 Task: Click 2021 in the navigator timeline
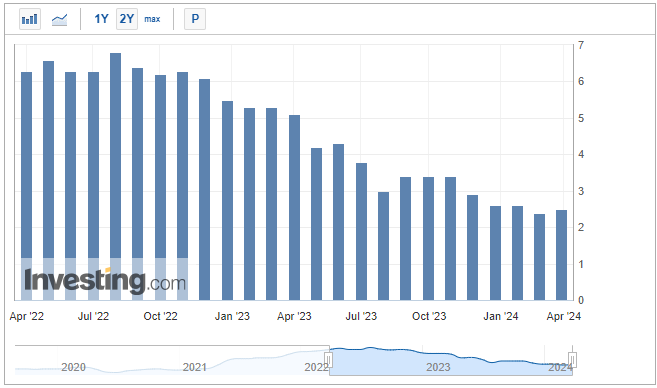(x=195, y=367)
